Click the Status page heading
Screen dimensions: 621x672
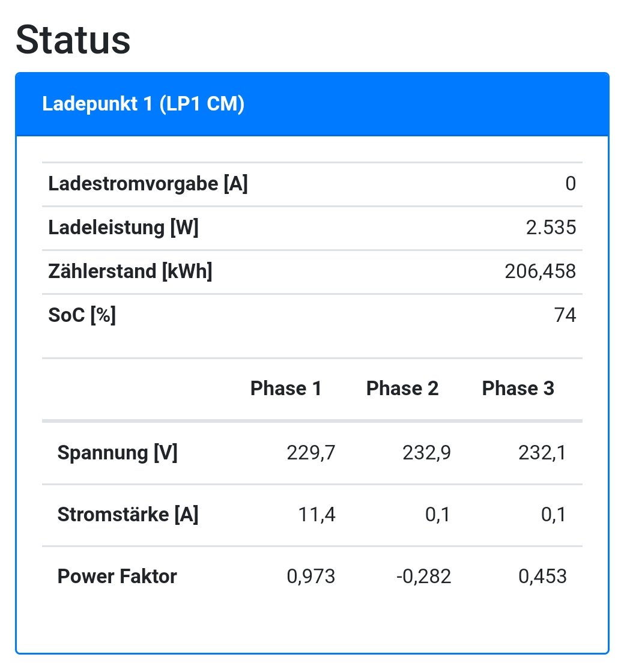coord(73,40)
